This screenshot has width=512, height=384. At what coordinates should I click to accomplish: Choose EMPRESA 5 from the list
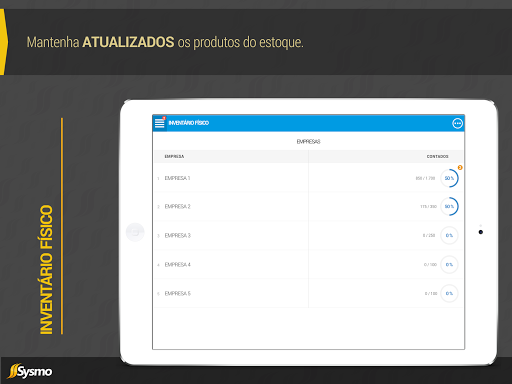(308, 293)
